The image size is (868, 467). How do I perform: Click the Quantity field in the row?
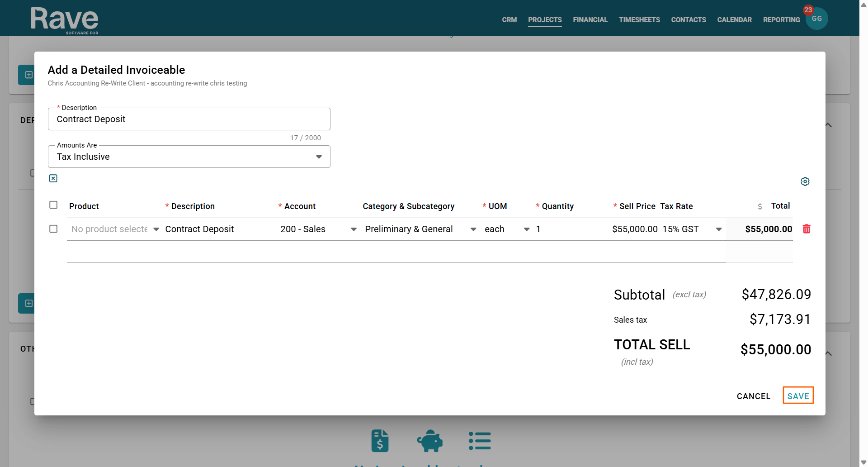pos(569,229)
